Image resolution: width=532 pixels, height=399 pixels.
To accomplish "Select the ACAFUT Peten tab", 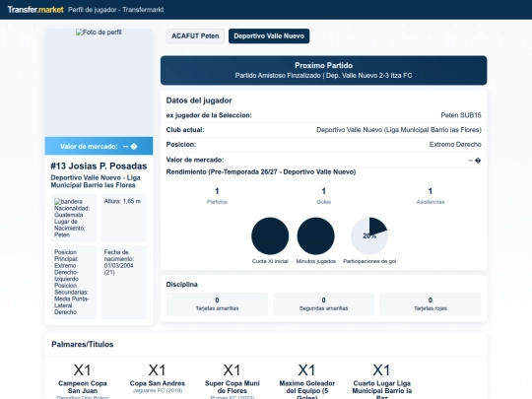I will (195, 36).
